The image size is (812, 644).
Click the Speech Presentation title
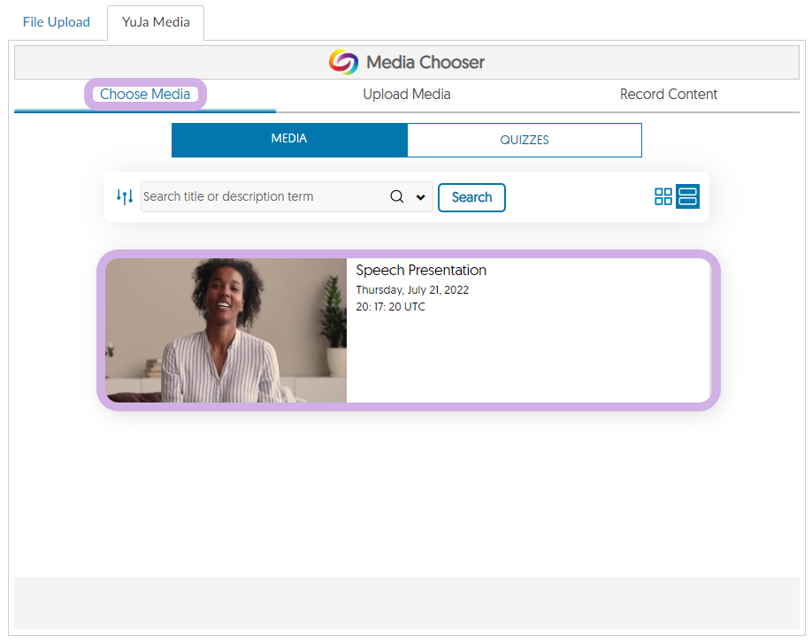coord(421,270)
